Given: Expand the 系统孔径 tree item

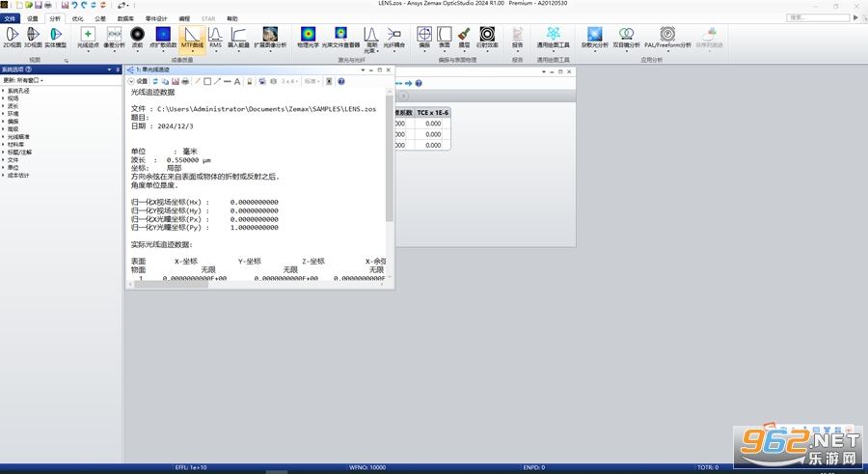Looking at the screenshot, I should click(3, 91).
